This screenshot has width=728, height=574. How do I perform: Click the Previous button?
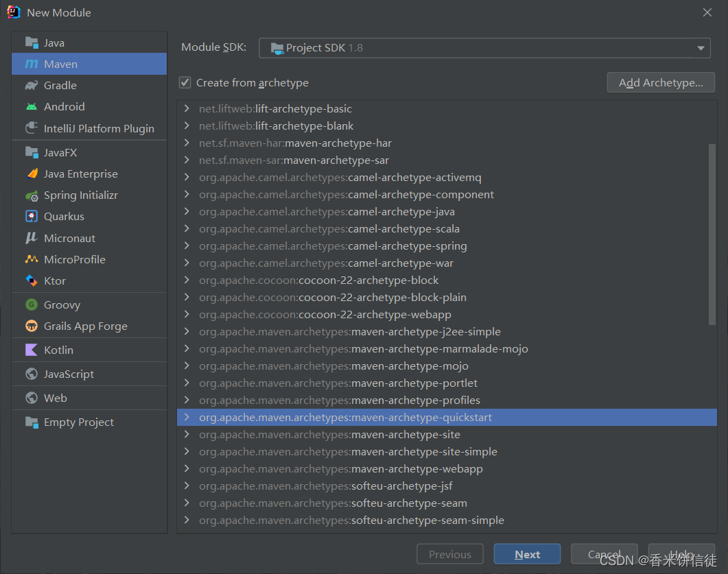point(450,554)
